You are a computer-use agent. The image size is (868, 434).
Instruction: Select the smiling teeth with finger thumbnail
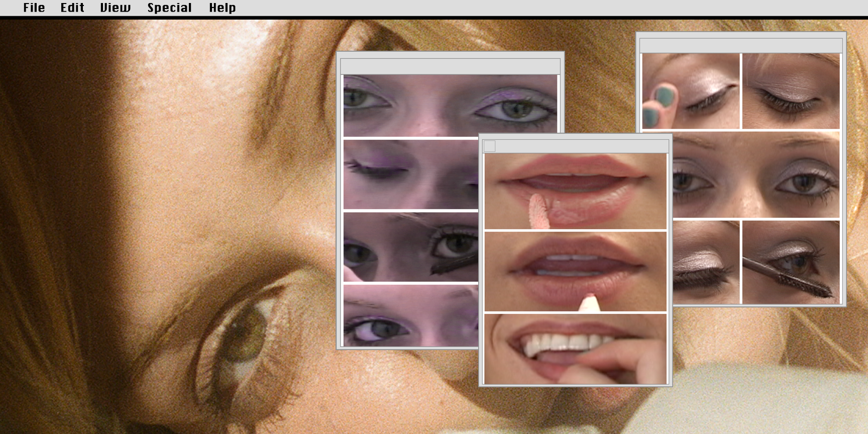click(x=575, y=349)
